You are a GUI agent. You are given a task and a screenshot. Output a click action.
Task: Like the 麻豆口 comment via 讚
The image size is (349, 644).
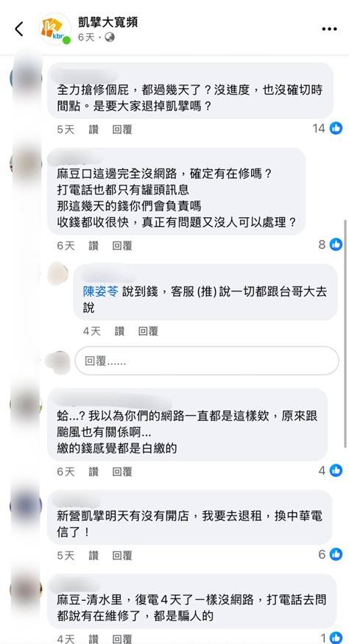pos(94,246)
